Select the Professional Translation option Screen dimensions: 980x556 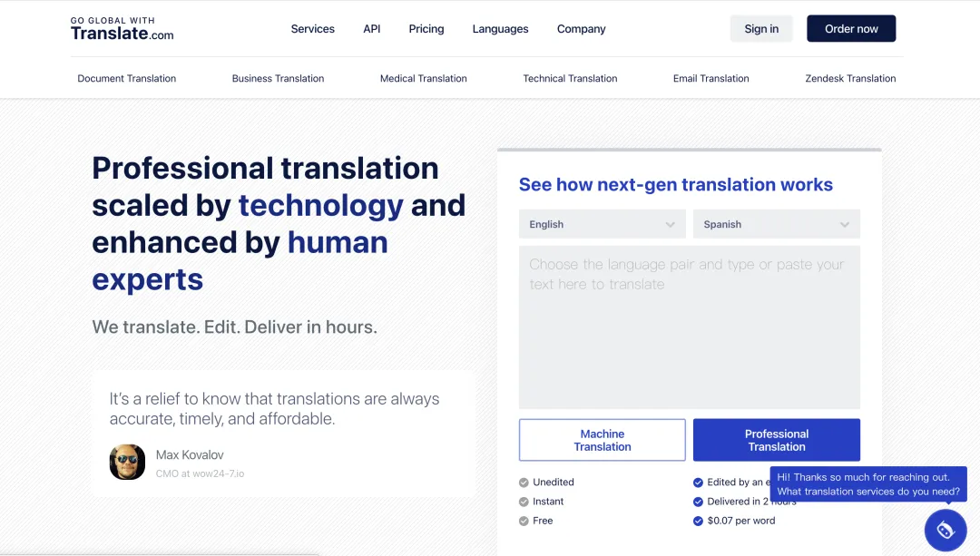click(776, 440)
